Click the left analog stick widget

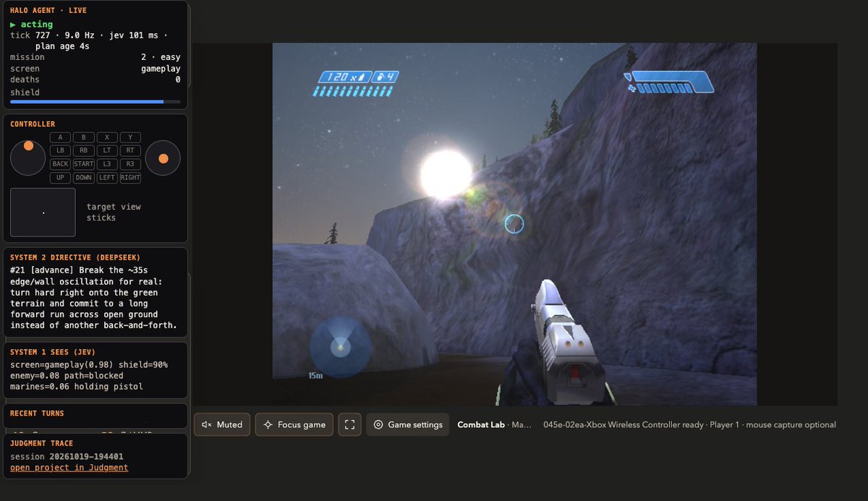tap(27, 157)
